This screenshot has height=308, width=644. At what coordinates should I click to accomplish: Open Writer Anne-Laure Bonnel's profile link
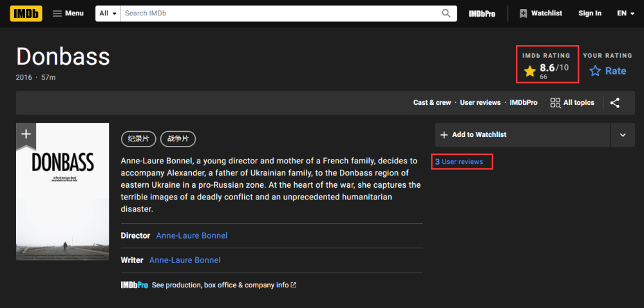pyautogui.click(x=185, y=260)
